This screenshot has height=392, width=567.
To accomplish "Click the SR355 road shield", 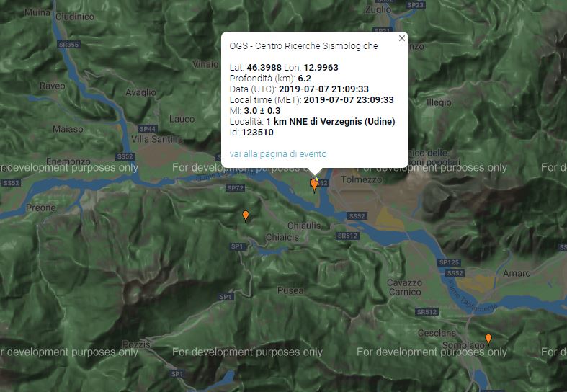I will [x=68, y=45].
